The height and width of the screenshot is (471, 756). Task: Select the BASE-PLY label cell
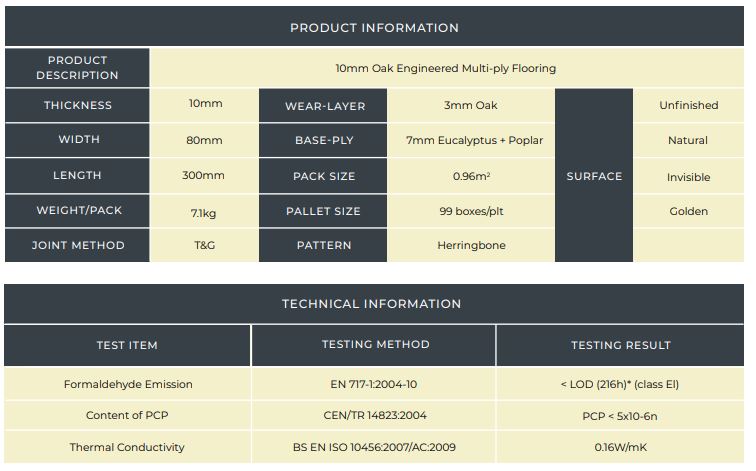pos(324,140)
